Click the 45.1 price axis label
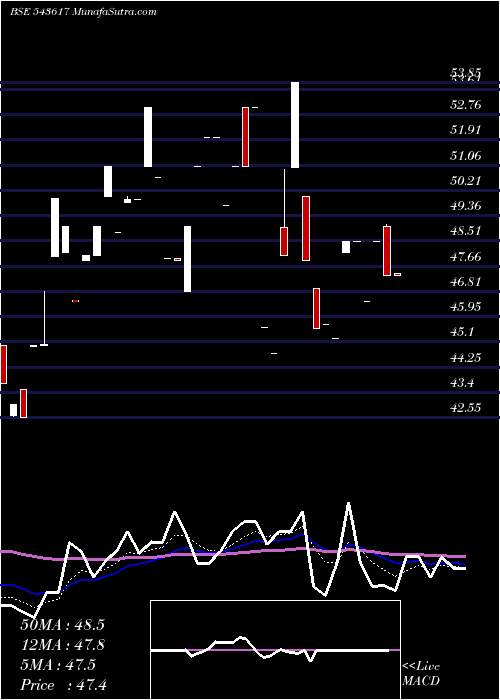 coord(462,332)
